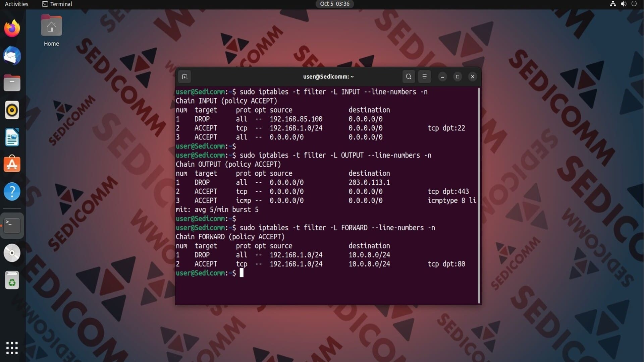Show the applications grid
This screenshot has width=644, height=362.
[x=12, y=348]
